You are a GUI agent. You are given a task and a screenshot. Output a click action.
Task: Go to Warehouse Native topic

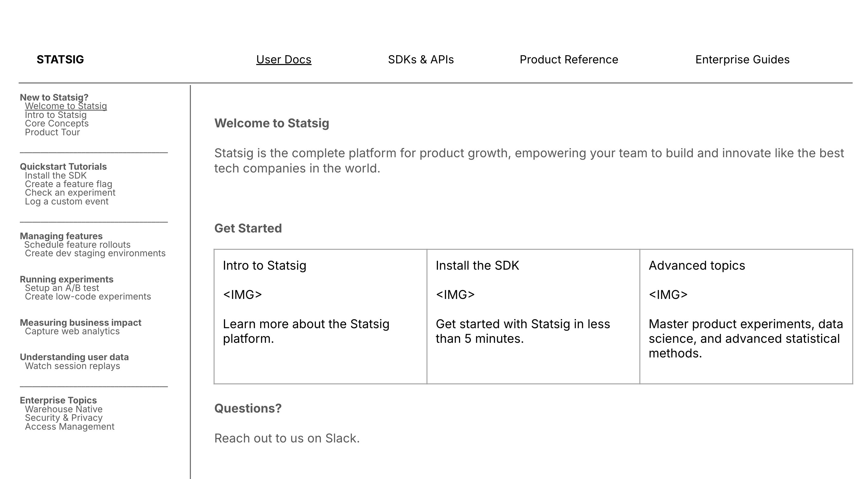pos(63,409)
